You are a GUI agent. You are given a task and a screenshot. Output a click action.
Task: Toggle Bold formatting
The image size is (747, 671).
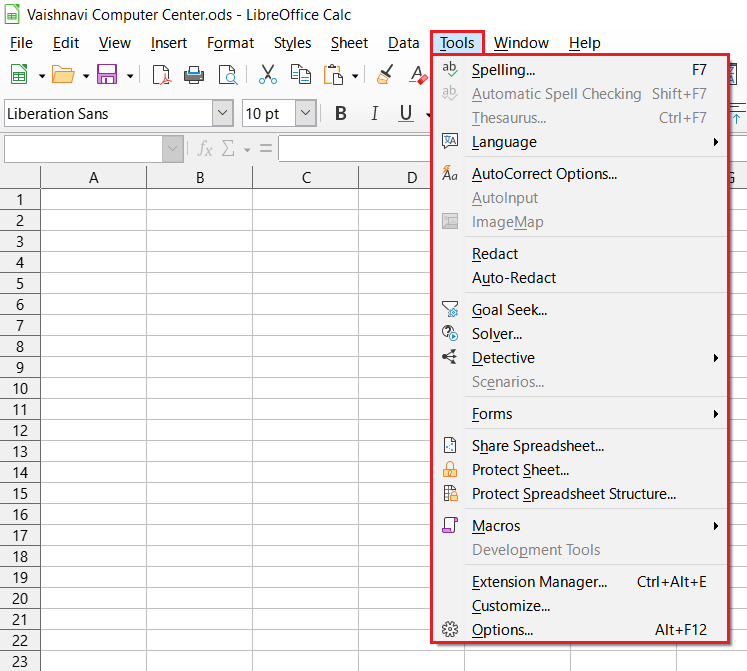pyautogui.click(x=341, y=113)
